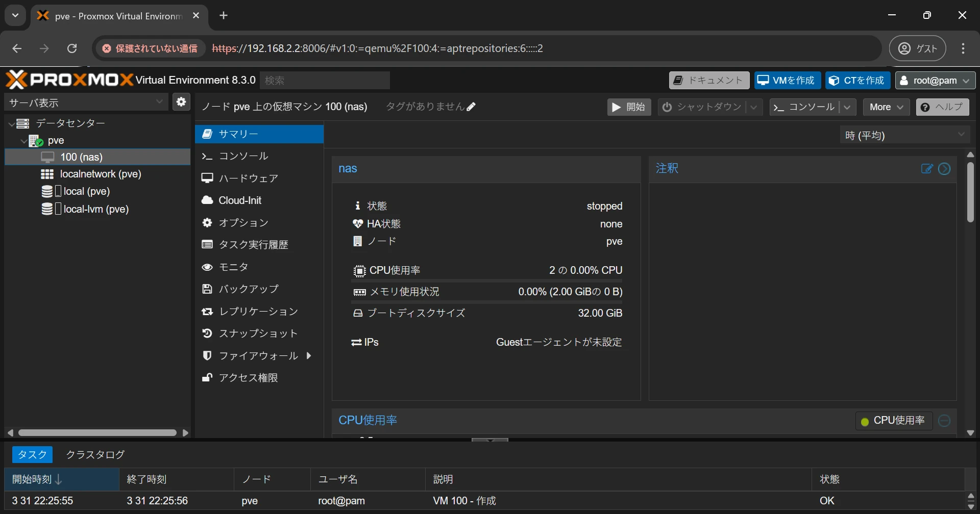Open the Backup section
The width and height of the screenshot is (980, 514).
[x=259, y=289]
